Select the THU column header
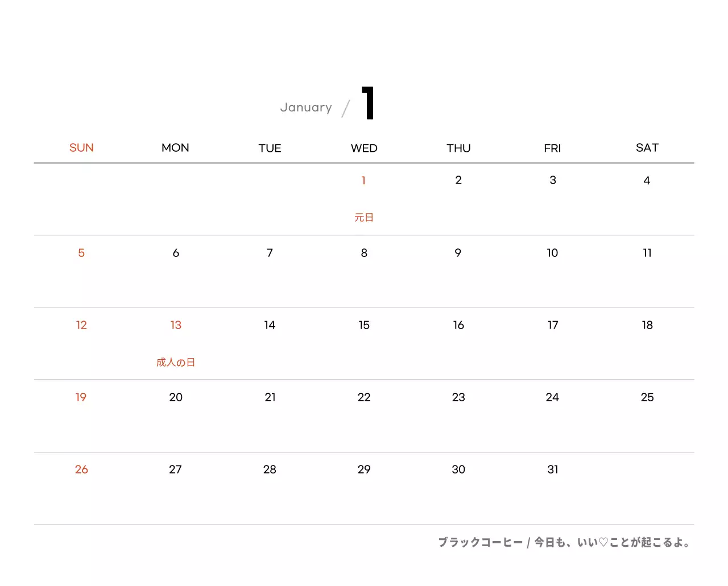The width and height of the screenshot is (728, 586). coord(458,148)
